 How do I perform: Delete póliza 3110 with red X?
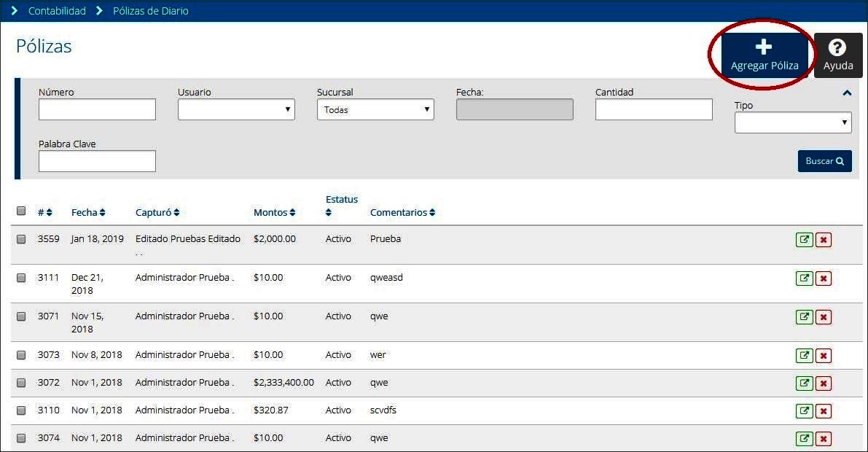823,411
